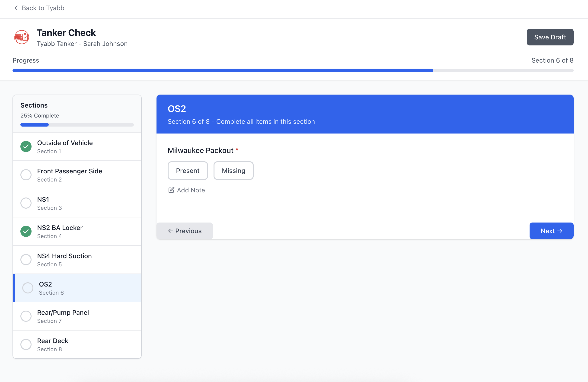Go to the NS1 section

(77, 204)
